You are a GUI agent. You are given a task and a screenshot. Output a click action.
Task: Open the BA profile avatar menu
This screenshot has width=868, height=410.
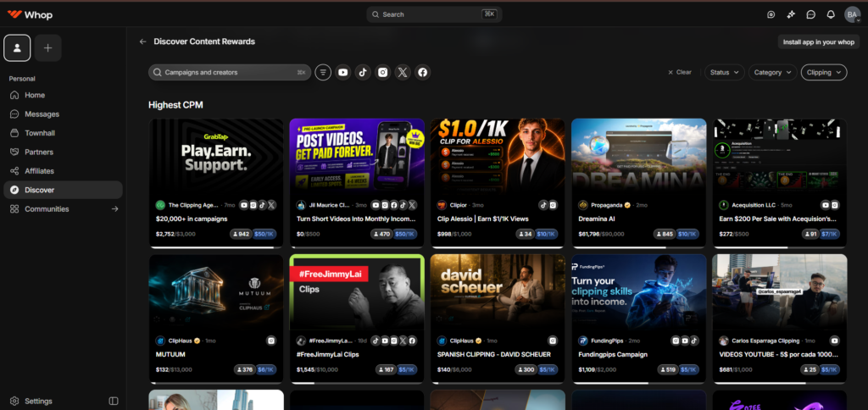click(x=852, y=14)
